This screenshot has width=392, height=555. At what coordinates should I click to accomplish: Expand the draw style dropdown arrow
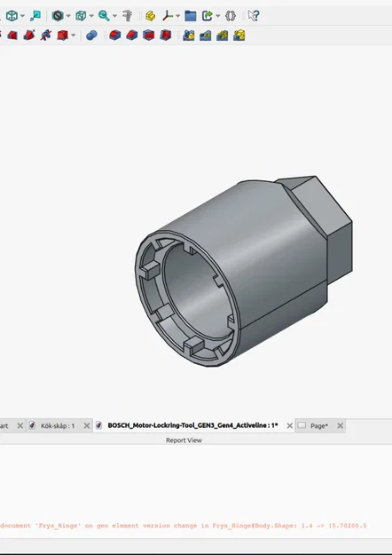click(x=68, y=16)
